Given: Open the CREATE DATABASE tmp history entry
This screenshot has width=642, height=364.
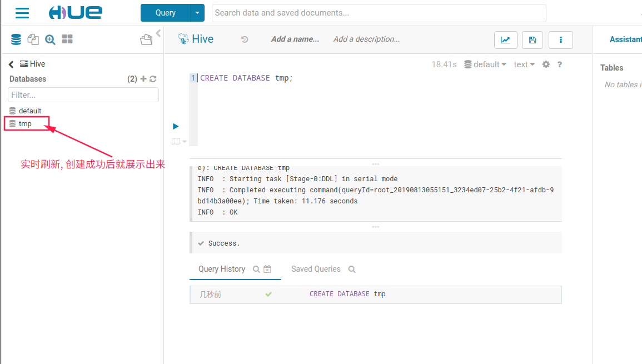Looking at the screenshot, I should point(347,294).
